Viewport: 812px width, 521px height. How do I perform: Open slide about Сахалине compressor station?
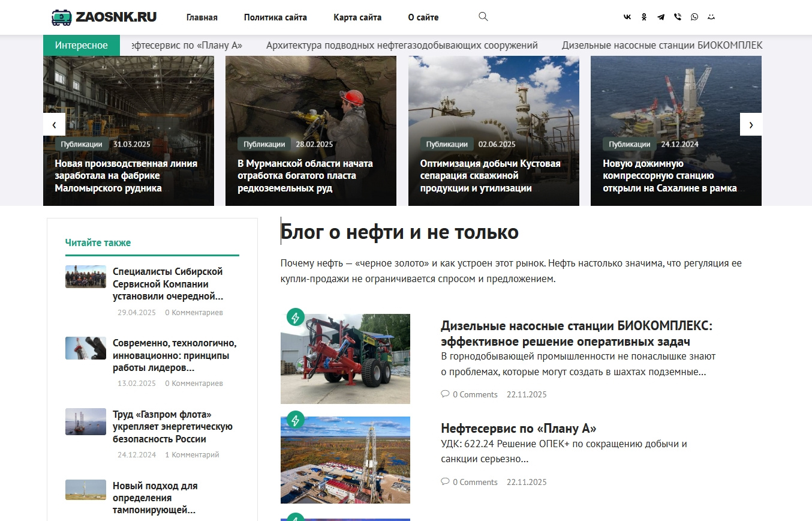tap(670, 176)
